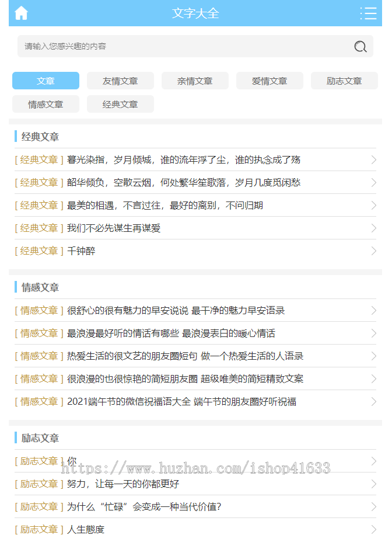
Task: Click [情感文章] tag before 2021端午节
Action: point(39,402)
